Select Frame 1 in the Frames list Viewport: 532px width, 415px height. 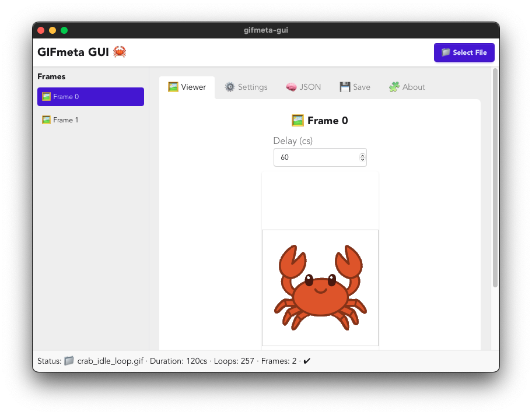pos(64,119)
